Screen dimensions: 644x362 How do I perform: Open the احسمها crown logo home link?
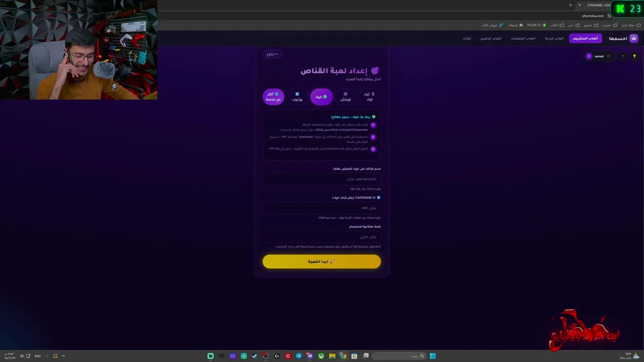point(623,38)
